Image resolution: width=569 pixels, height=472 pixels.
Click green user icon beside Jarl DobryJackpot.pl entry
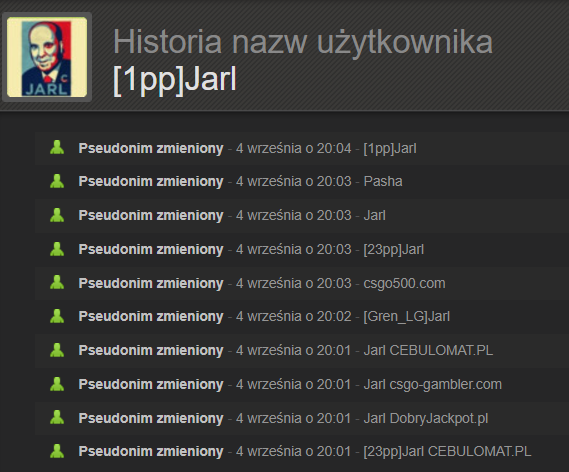point(57,418)
